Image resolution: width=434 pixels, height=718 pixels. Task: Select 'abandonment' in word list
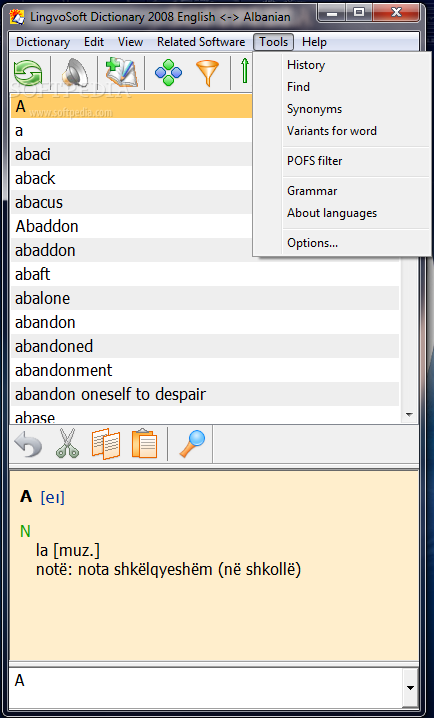click(x=205, y=370)
